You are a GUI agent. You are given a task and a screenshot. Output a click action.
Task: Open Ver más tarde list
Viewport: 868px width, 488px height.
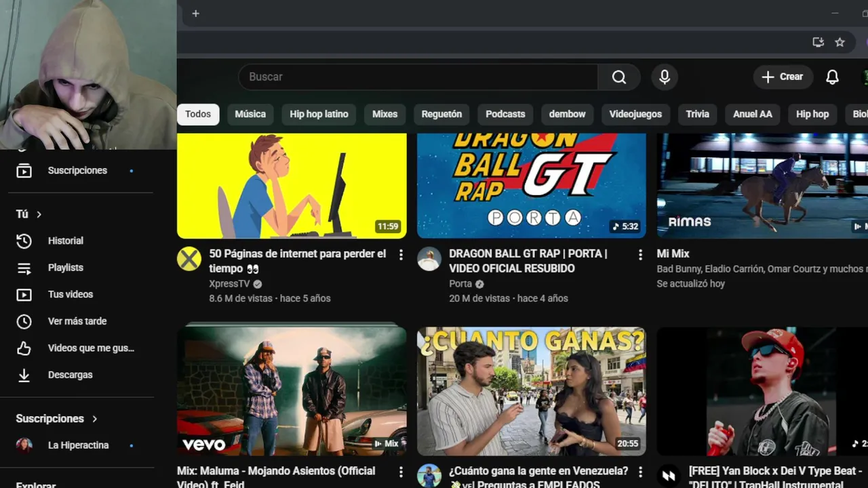[x=77, y=321]
